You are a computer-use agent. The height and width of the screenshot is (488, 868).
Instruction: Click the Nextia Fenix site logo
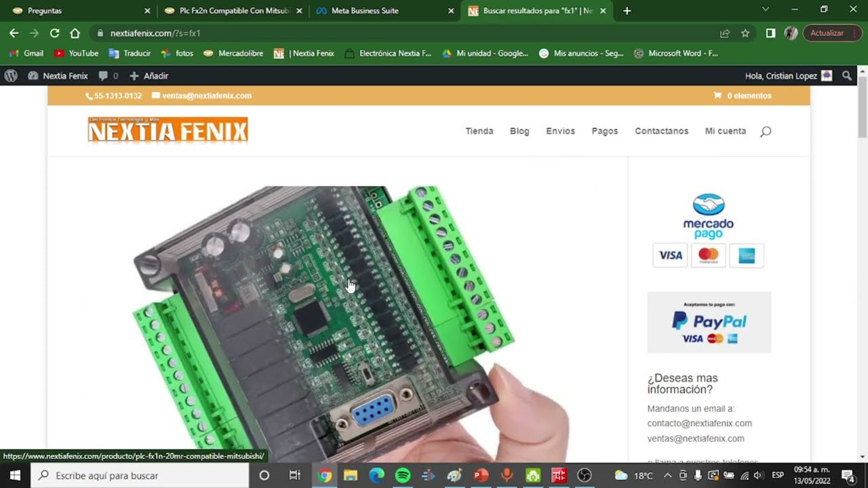coord(167,129)
